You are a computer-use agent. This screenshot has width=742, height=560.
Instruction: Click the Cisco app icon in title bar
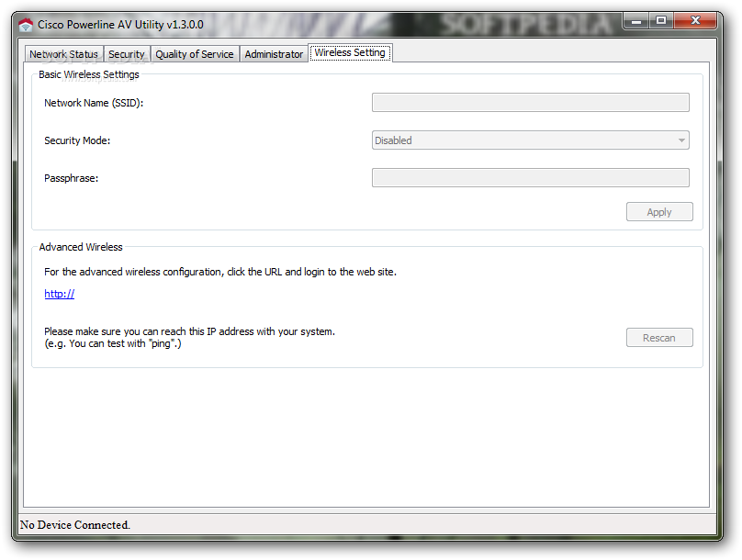tap(26, 25)
